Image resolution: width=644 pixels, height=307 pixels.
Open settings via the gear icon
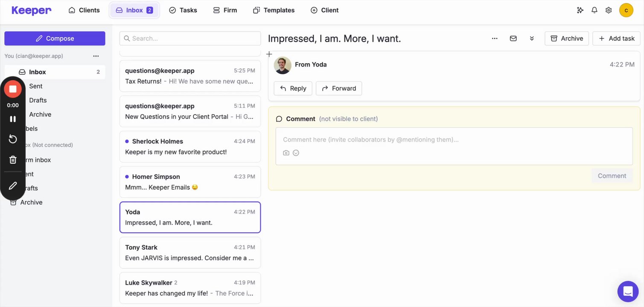(609, 10)
